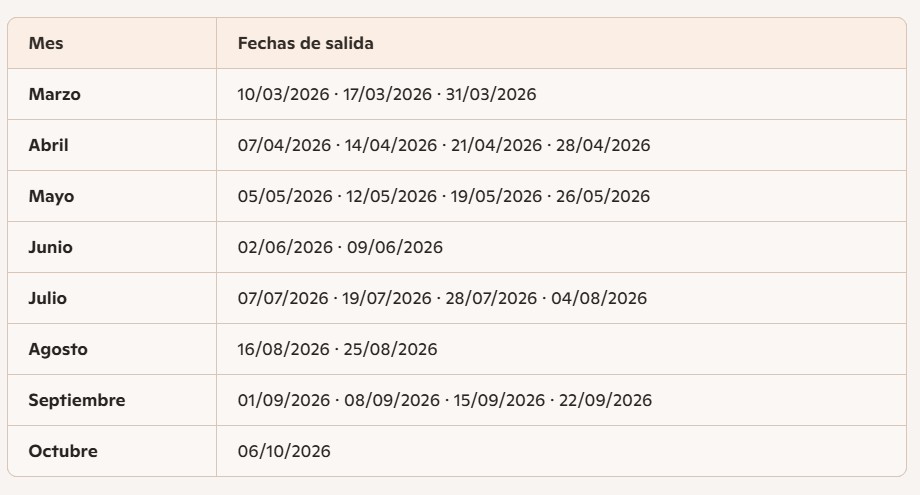This screenshot has height=495, width=920.
Task: Select the Abril month cell
Action: coord(48,145)
